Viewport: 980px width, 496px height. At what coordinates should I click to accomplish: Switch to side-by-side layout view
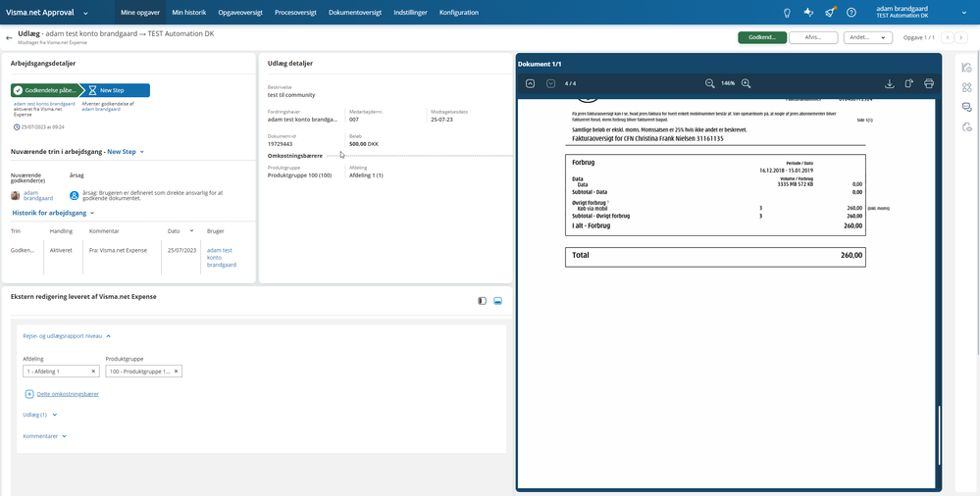coord(482,301)
